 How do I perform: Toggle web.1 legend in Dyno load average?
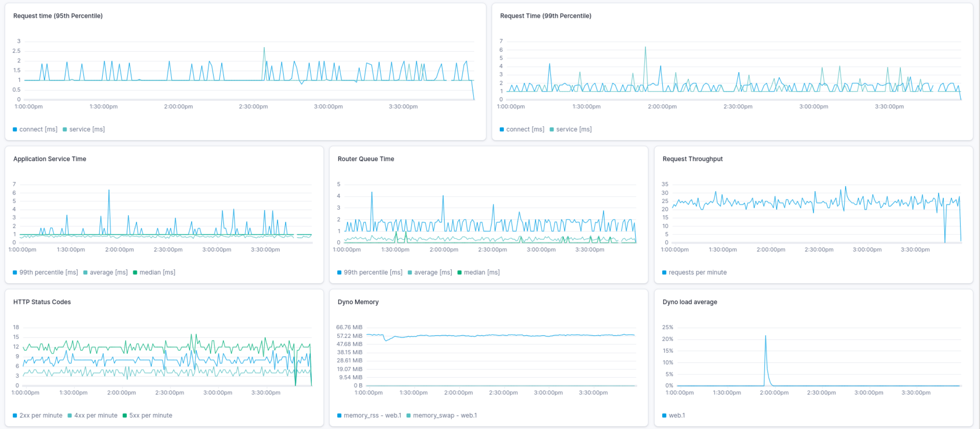tap(673, 415)
